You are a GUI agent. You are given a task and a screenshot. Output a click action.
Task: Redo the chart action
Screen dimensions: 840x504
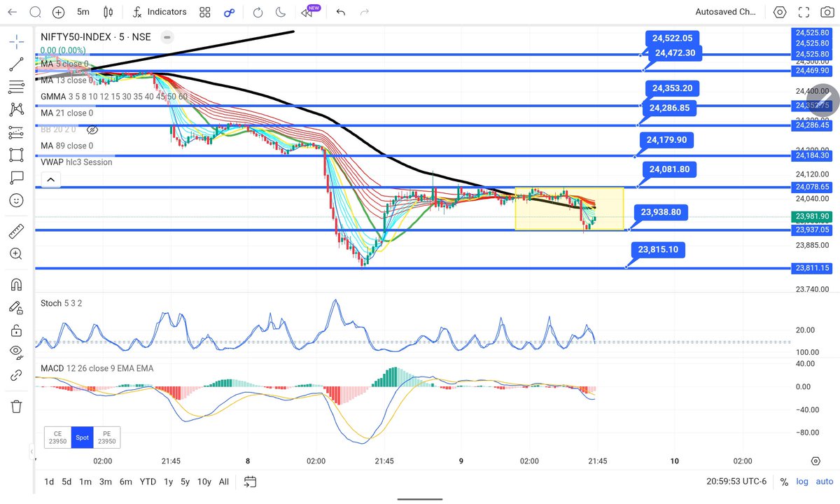[364, 12]
